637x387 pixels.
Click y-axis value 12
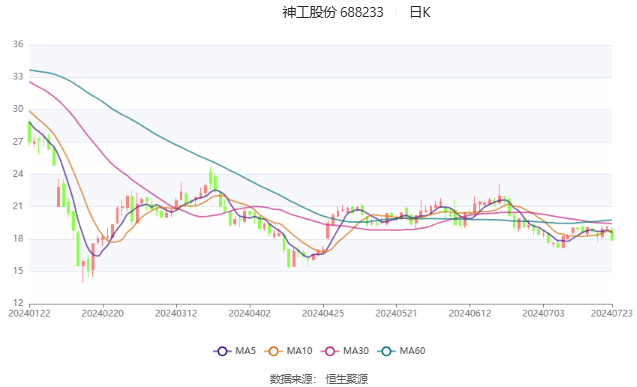coord(18,303)
